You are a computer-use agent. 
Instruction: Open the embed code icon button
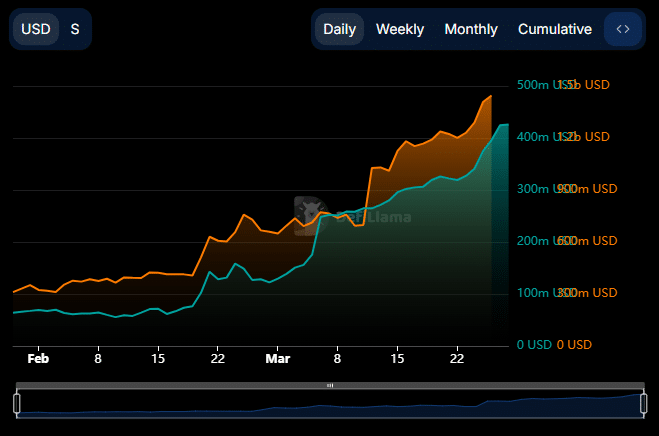tap(622, 29)
